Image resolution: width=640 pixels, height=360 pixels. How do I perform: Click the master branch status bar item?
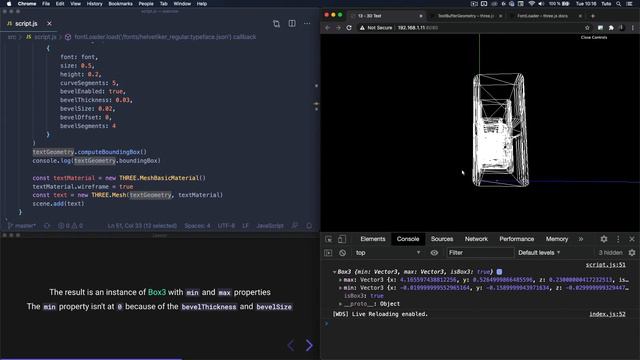(22, 226)
